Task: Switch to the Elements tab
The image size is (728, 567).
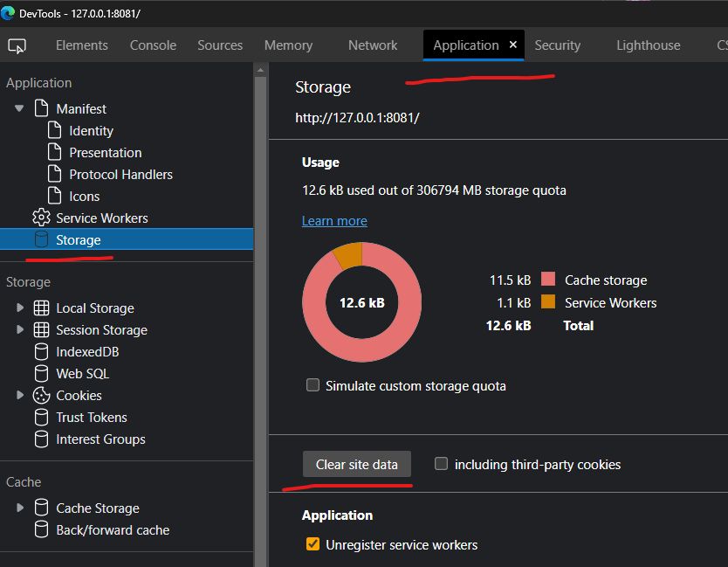Action: (82, 45)
